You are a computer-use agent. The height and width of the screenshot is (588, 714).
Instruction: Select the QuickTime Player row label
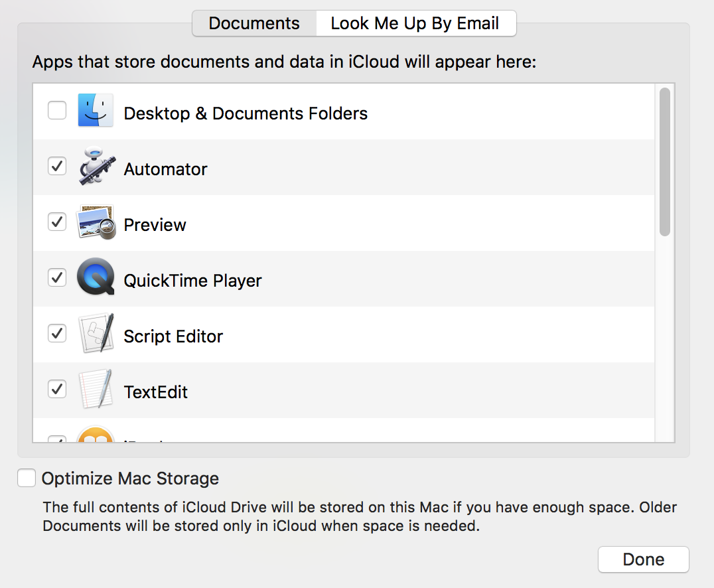[192, 281]
